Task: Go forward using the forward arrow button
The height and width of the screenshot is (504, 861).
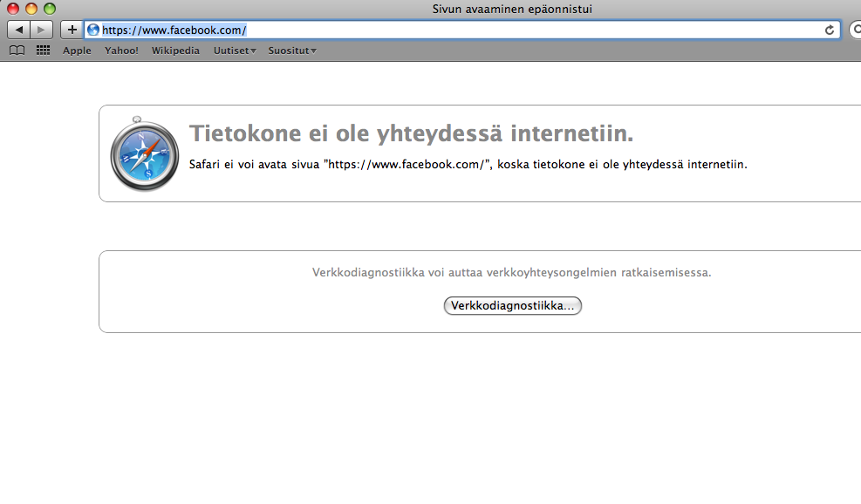Action: coord(41,30)
